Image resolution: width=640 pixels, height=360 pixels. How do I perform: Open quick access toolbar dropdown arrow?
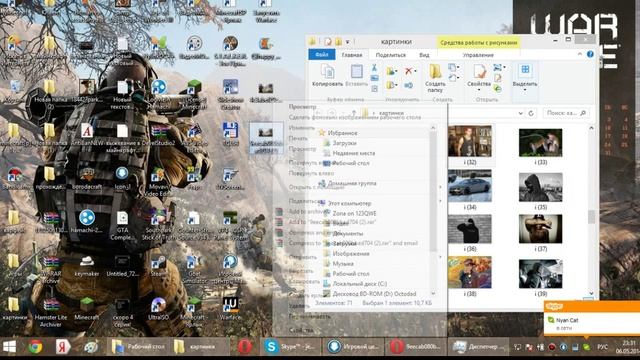pos(347,42)
